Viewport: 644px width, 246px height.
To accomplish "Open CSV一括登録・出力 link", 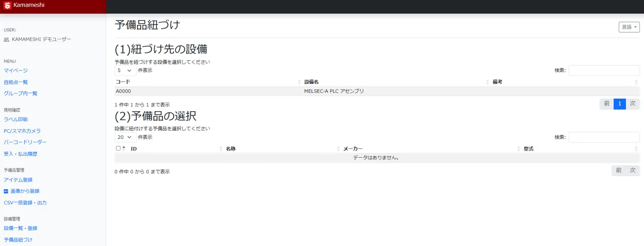I will [x=25, y=203].
